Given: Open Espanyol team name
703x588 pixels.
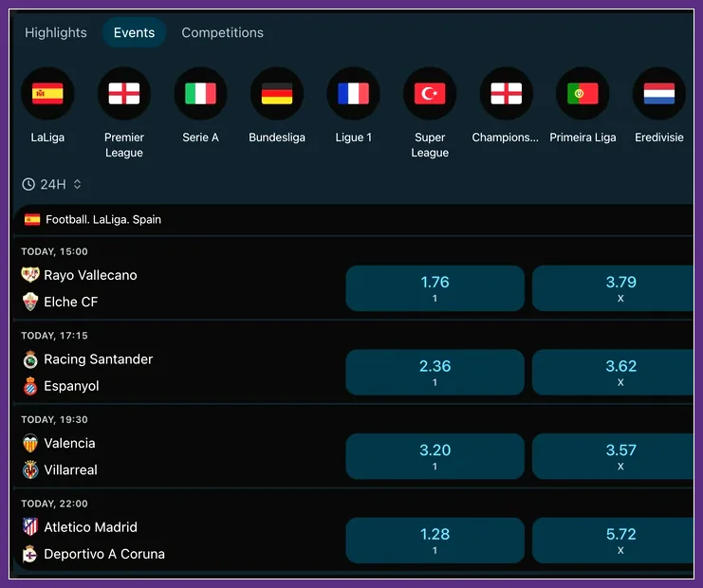Looking at the screenshot, I should 71,386.
